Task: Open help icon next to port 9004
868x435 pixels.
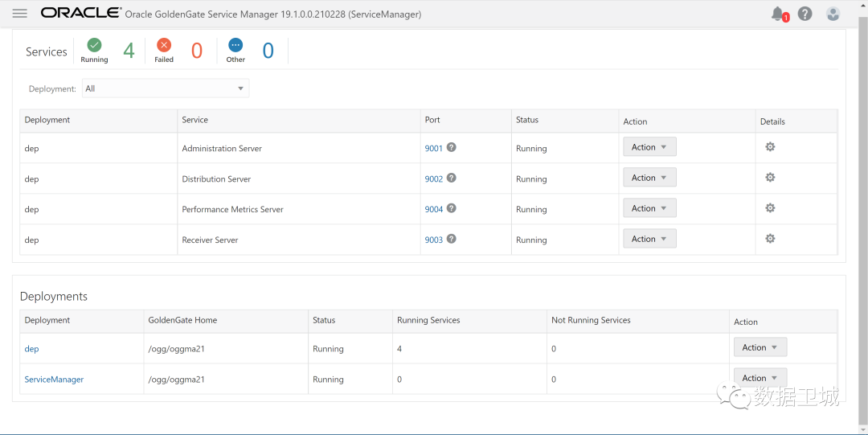Action: click(451, 208)
